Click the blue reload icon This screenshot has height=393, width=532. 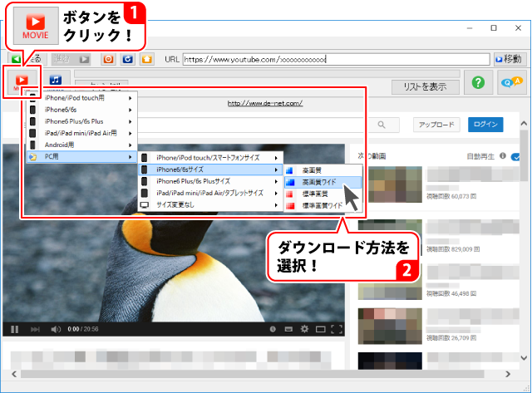[127, 59]
